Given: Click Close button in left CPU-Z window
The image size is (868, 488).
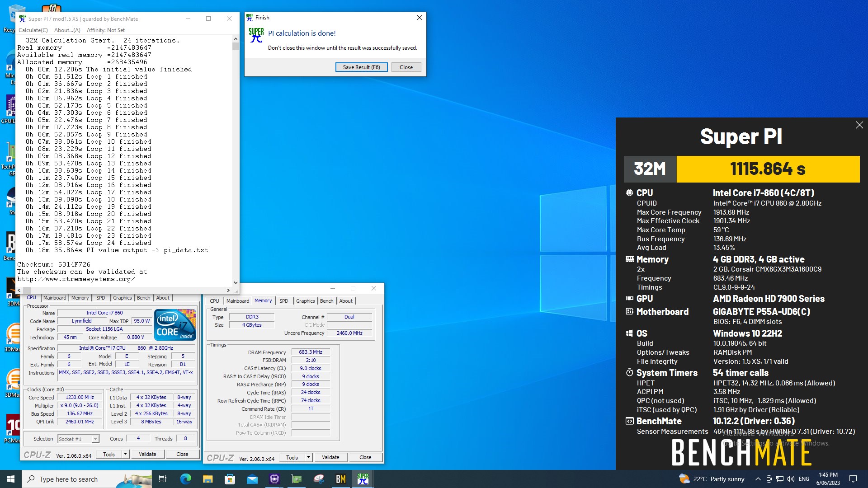Looking at the screenshot, I should [x=182, y=454].
